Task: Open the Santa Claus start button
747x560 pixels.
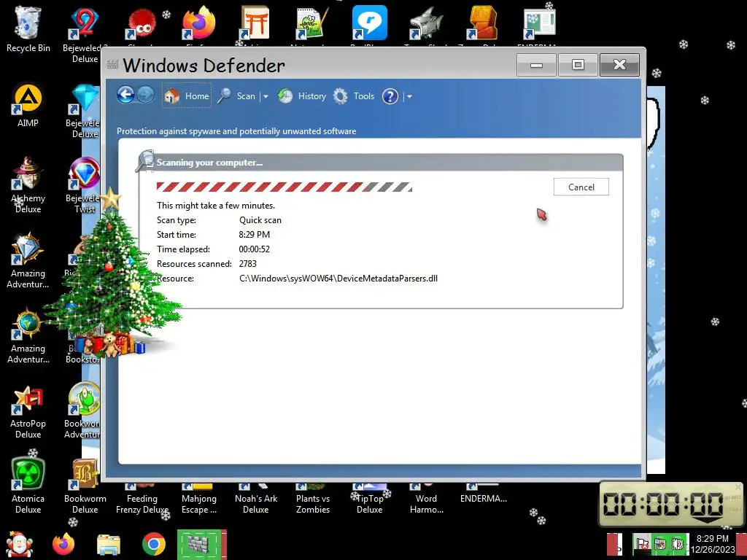Action: click(x=19, y=544)
